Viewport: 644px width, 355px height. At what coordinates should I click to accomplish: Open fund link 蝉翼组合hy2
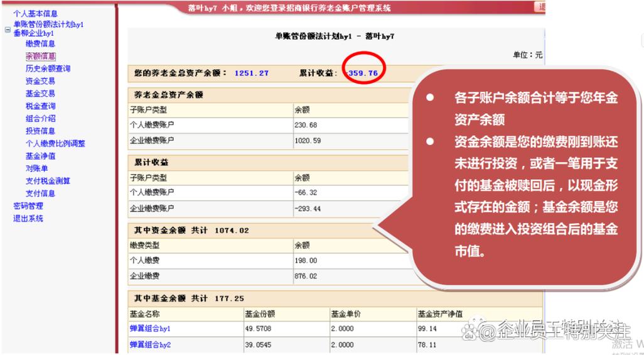point(150,345)
